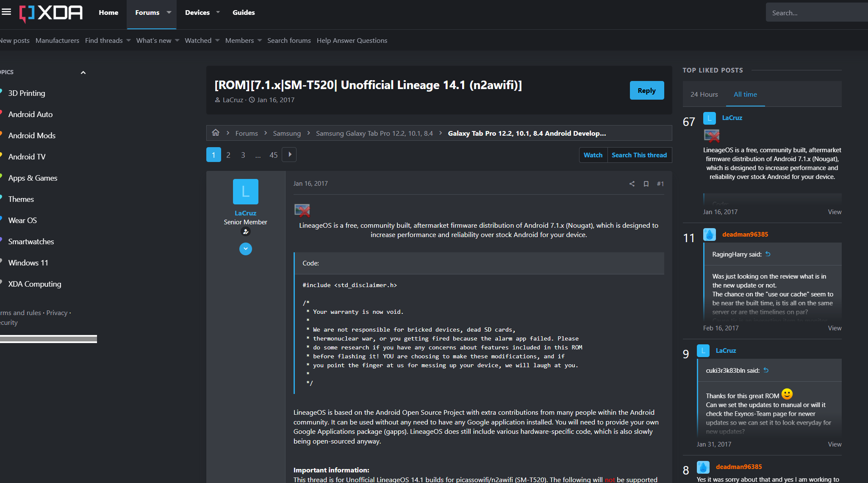The width and height of the screenshot is (868, 483).
Task: Jump to RagingHarry's quoted post arrow
Action: (768, 254)
